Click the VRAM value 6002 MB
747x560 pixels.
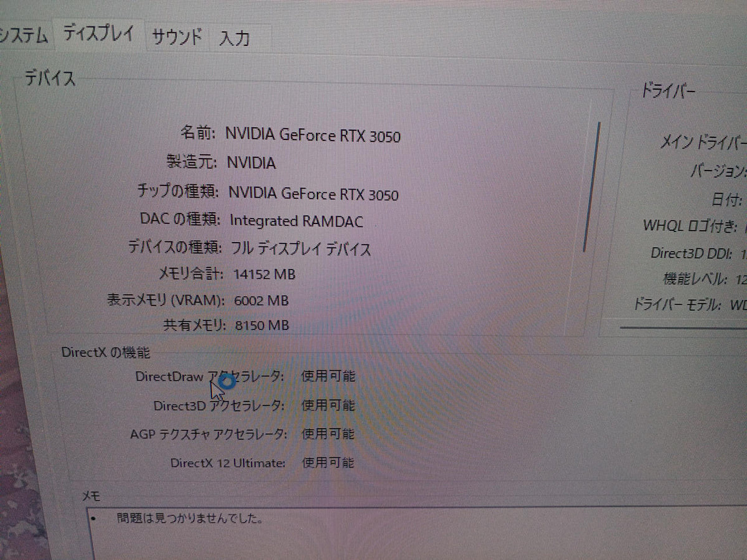(x=261, y=301)
